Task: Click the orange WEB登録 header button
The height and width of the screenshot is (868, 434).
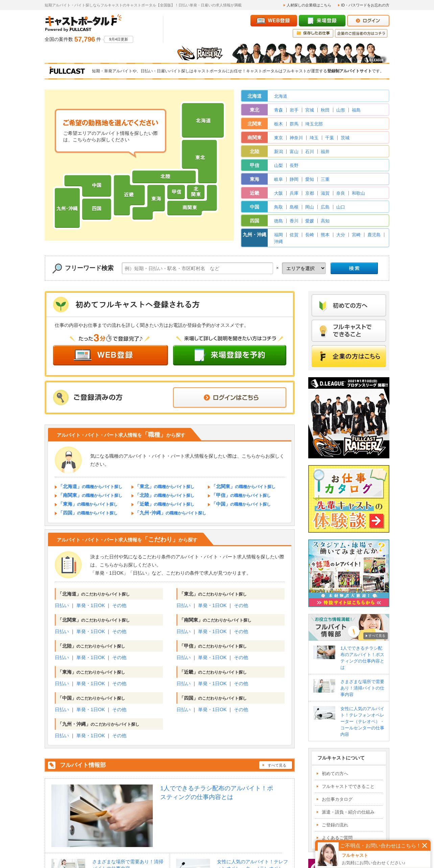Action: [x=273, y=21]
